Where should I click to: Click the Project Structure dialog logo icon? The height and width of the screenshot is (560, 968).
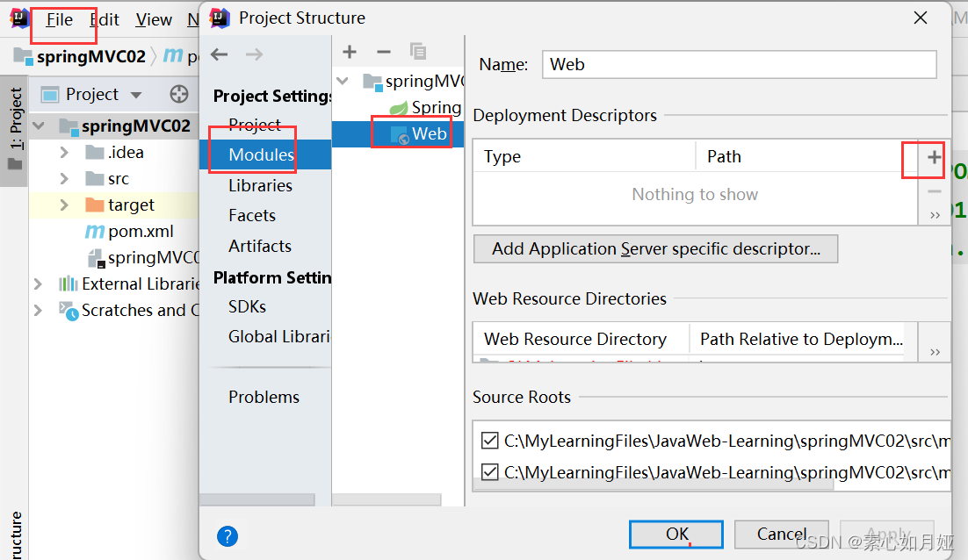tap(220, 18)
